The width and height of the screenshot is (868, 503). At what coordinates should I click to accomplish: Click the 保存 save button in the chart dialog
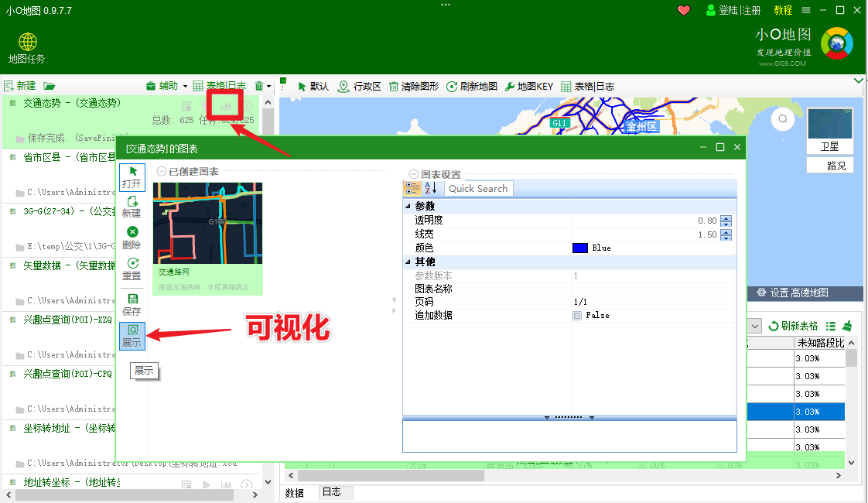click(x=132, y=305)
